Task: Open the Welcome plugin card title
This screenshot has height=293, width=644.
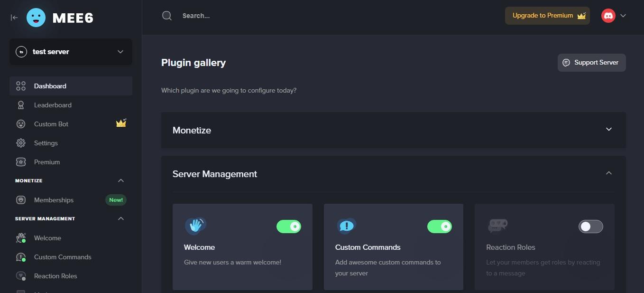Action: (x=199, y=247)
